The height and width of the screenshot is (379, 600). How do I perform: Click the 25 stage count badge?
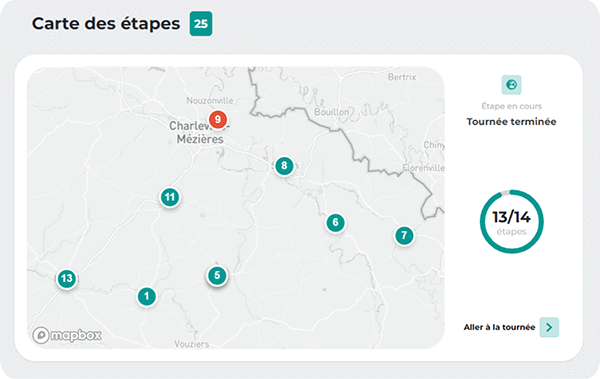(x=201, y=24)
